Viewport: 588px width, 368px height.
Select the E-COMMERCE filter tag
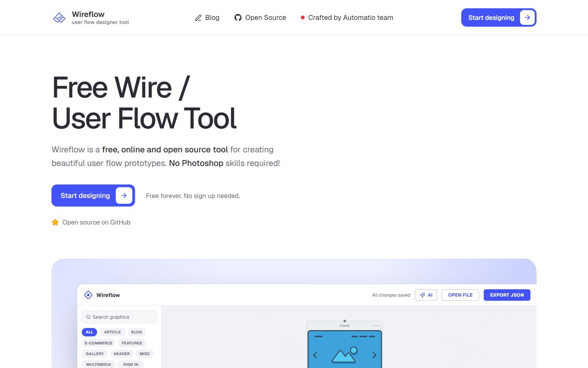[98, 343]
